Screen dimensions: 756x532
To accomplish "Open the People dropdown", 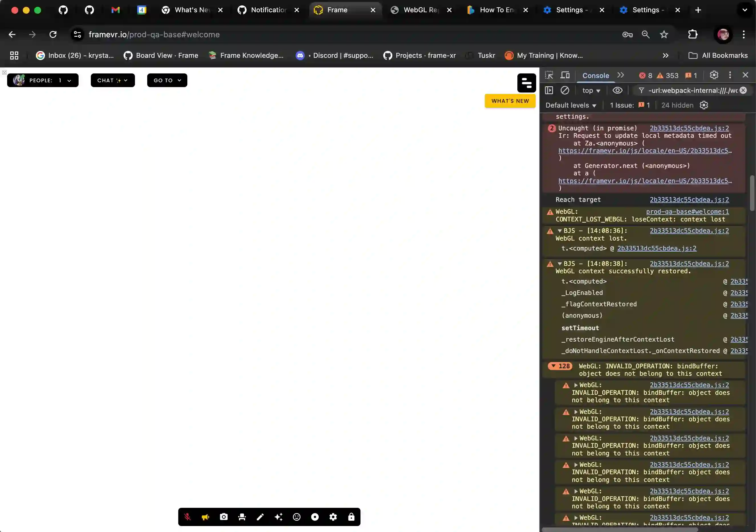I will (x=43, y=80).
